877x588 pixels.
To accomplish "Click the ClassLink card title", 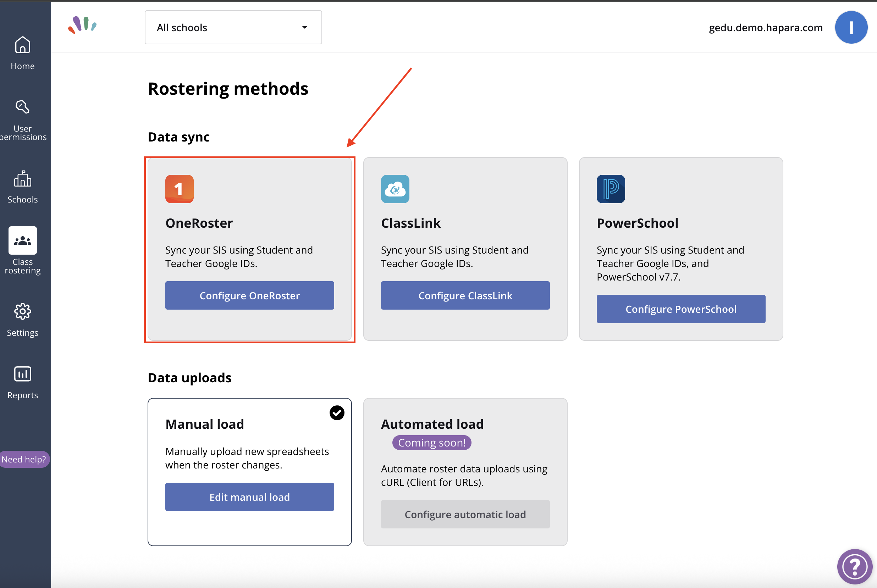I will [411, 223].
